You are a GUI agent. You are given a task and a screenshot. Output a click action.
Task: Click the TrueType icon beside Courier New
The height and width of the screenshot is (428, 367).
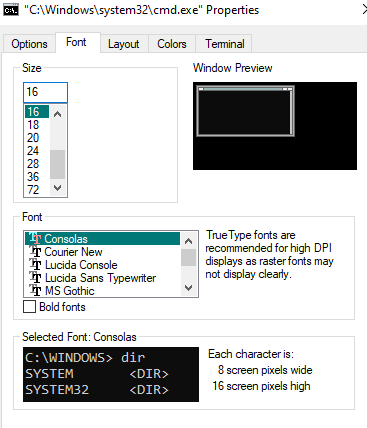click(35, 252)
